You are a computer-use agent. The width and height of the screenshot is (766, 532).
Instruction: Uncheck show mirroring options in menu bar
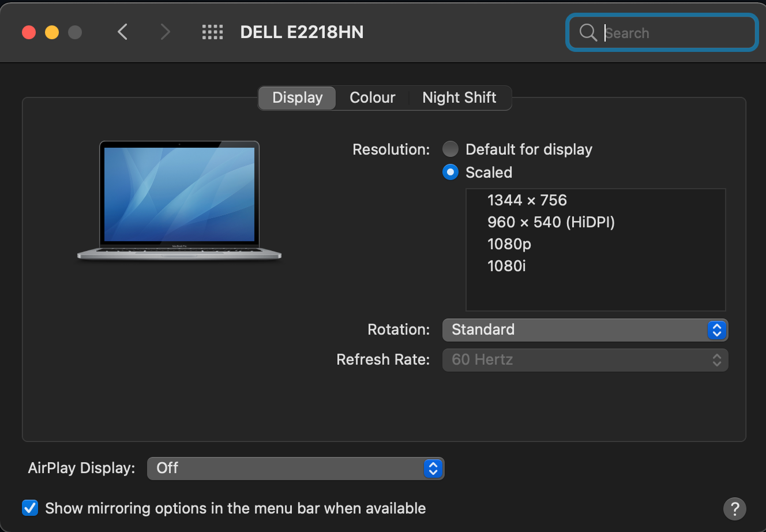(x=29, y=508)
